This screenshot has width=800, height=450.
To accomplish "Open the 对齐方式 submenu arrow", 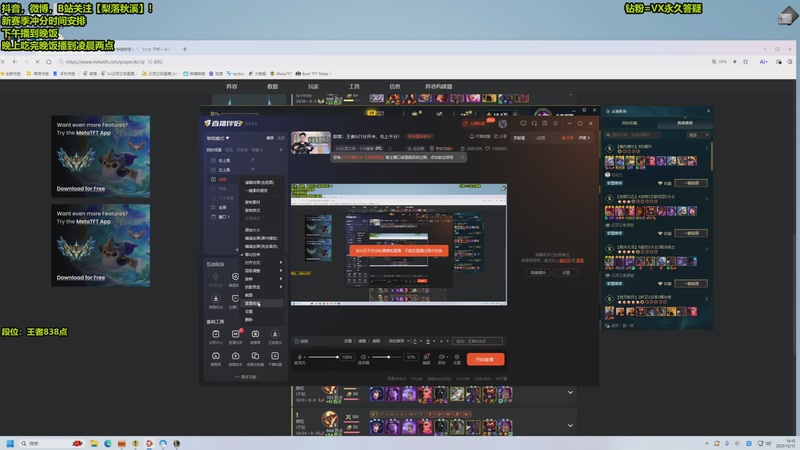I will [x=281, y=262].
